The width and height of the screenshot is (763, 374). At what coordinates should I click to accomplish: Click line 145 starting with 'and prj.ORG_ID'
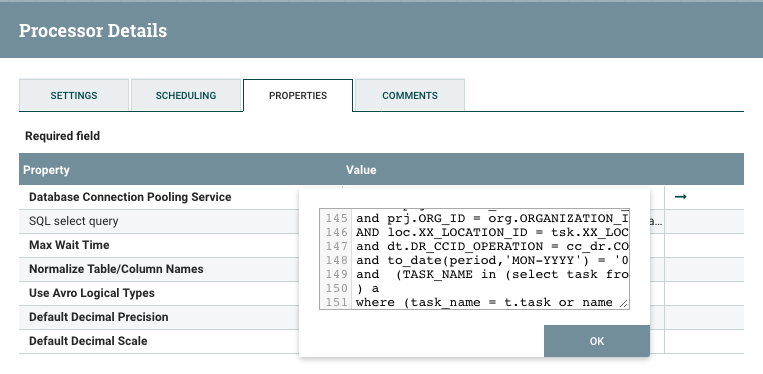492,218
